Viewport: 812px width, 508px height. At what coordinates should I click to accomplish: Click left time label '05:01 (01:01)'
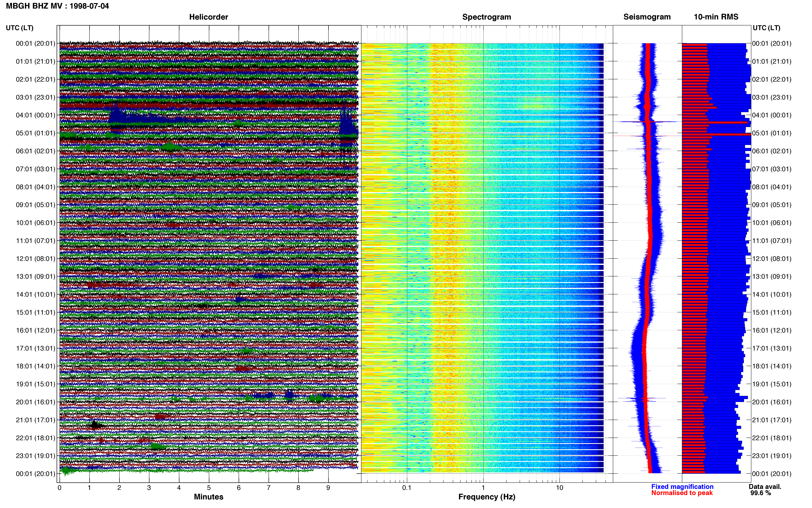(x=35, y=133)
